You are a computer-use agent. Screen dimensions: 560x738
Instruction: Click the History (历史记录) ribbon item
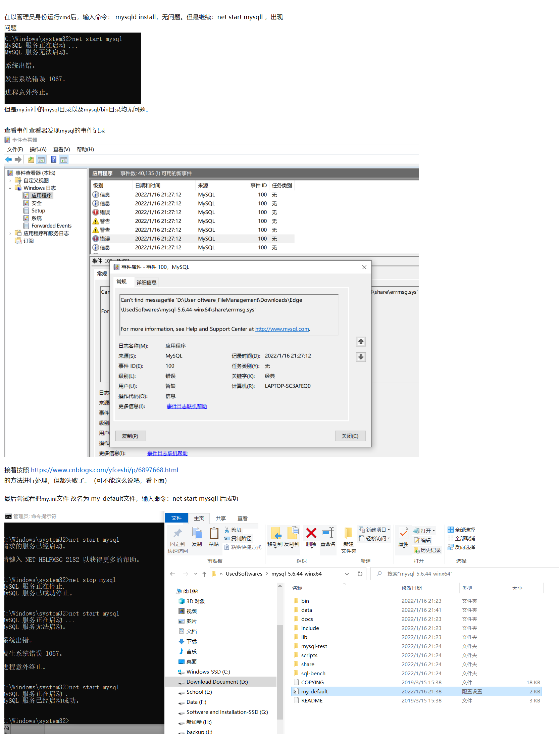pos(427,551)
